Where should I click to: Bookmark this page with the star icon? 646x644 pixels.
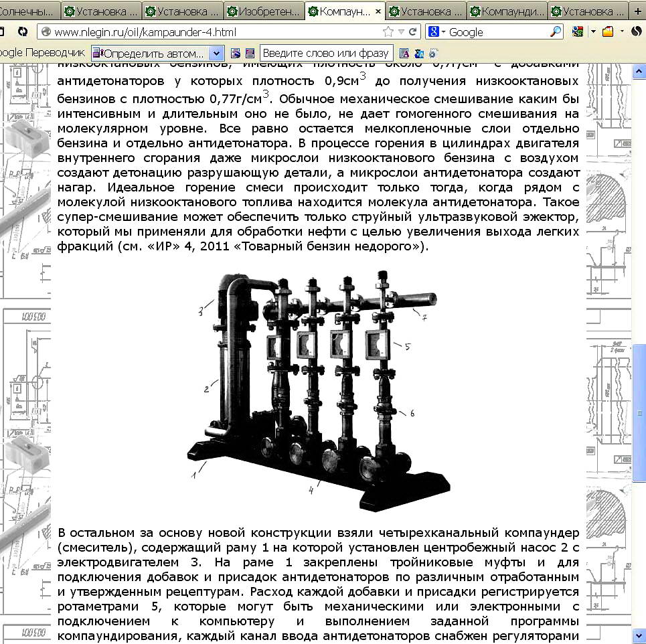(x=388, y=31)
